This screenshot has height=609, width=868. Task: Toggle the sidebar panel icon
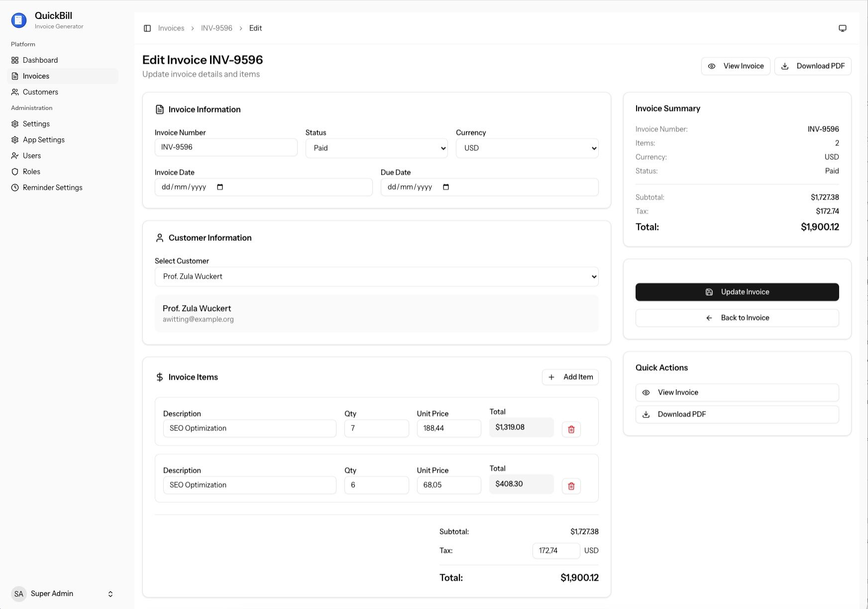pyautogui.click(x=147, y=28)
